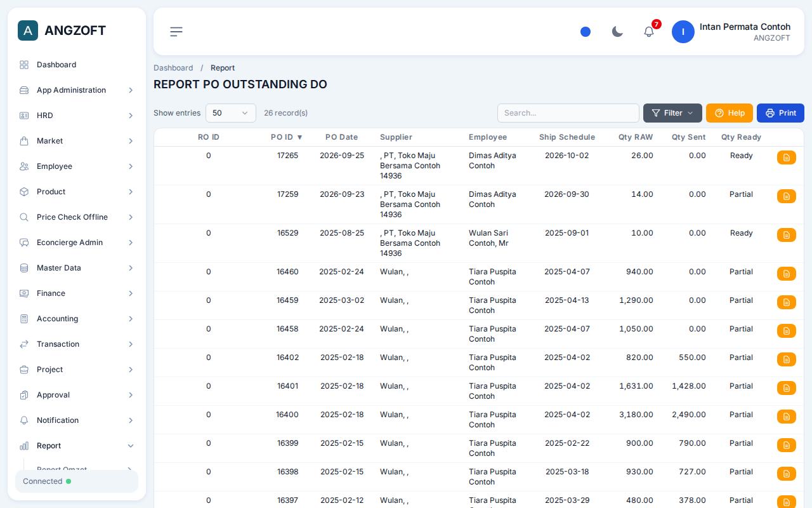Click the Print button
This screenshot has height=508, width=812.
coord(780,113)
